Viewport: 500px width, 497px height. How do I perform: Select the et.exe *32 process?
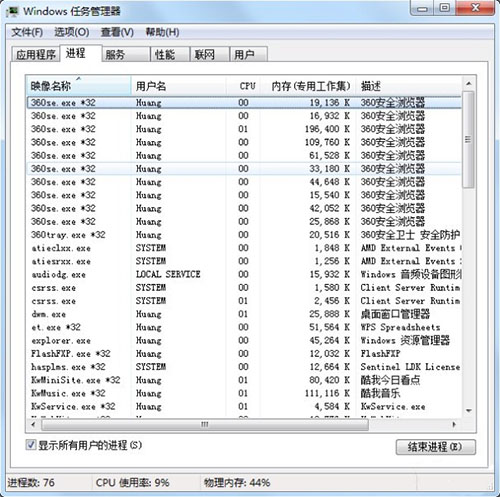(244, 327)
